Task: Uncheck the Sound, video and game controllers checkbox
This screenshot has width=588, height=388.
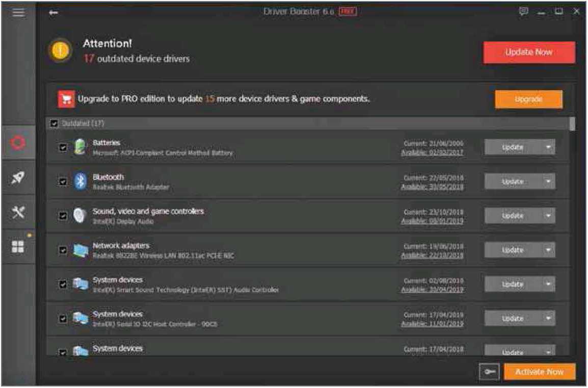Action: [x=63, y=216]
